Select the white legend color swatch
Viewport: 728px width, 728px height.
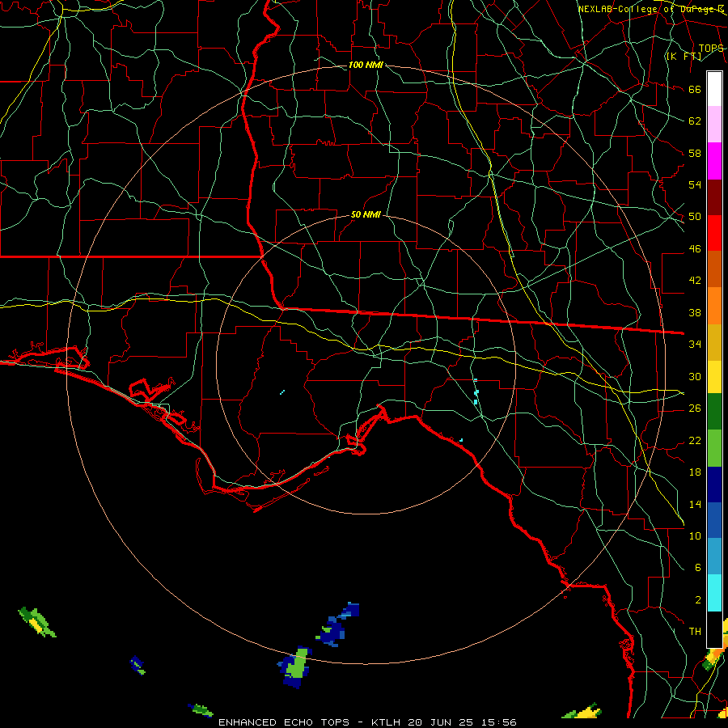point(714,89)
